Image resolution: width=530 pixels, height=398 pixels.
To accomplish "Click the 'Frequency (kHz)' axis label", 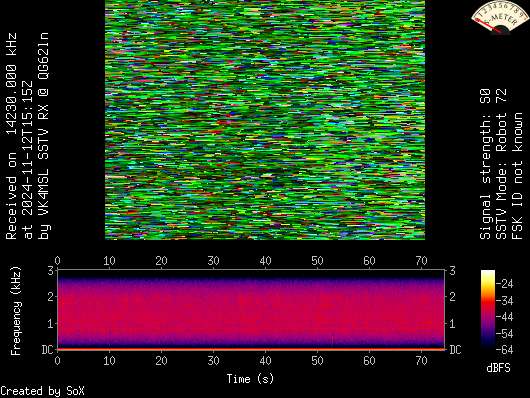I will pos(16,311).
